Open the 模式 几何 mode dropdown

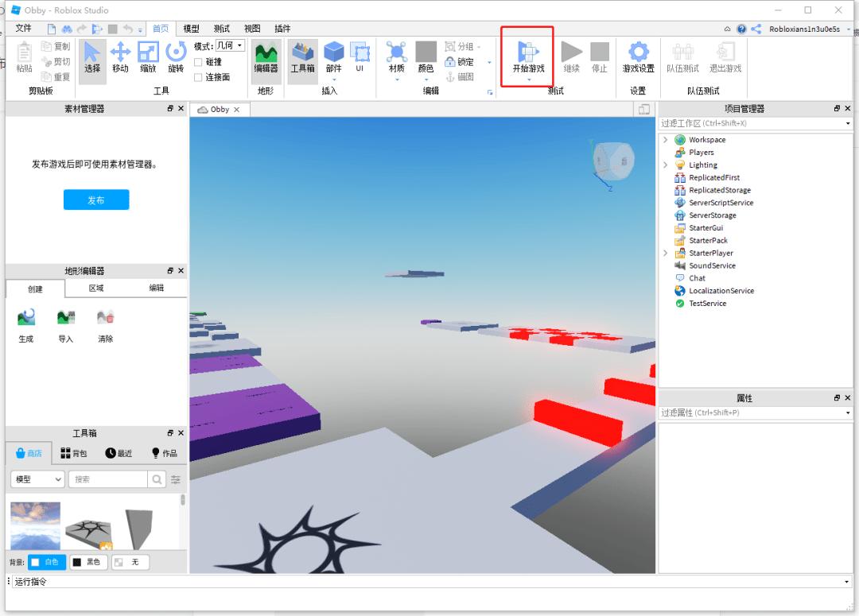[230, 46]
